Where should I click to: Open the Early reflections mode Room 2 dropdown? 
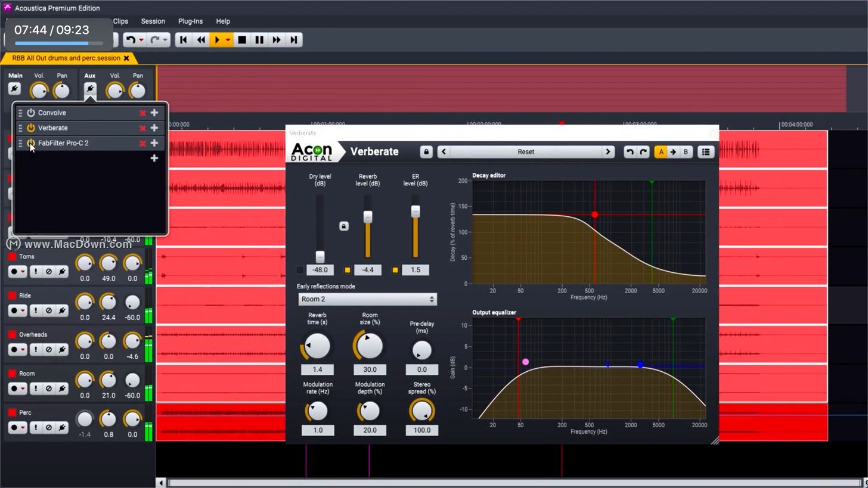[367, 299]
